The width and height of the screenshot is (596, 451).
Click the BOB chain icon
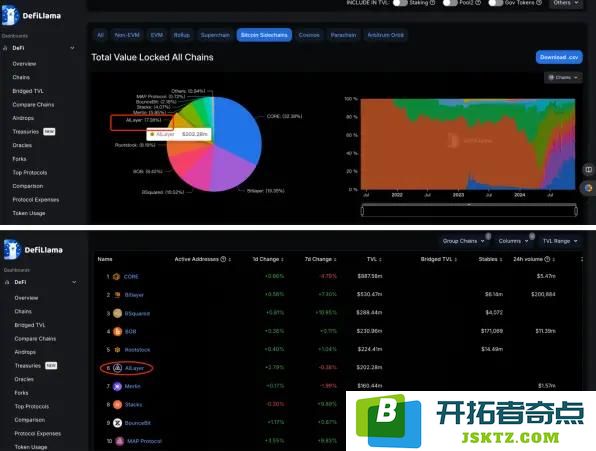(x=117, y=331)
